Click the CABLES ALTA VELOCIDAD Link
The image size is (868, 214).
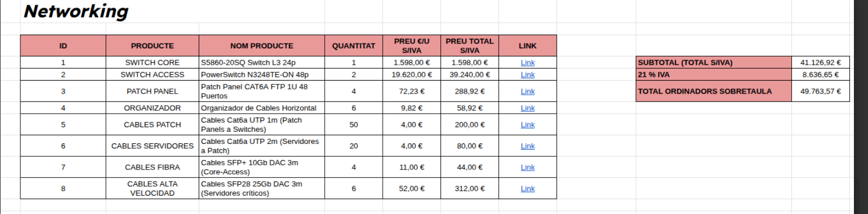(x=527, y=189)
